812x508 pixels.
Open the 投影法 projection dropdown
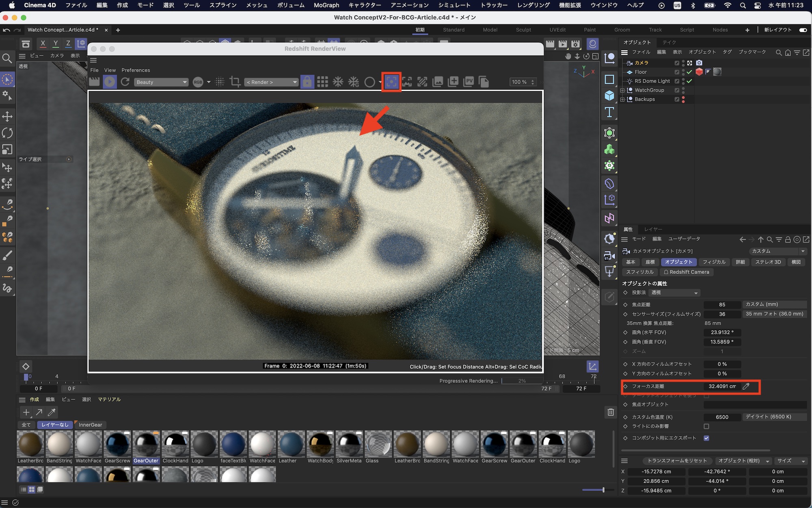[674, 293]
